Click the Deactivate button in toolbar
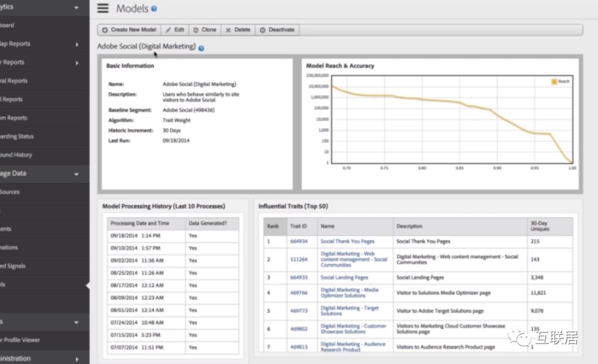The height and width of the screenshot is (364, 598). point(277,30)
